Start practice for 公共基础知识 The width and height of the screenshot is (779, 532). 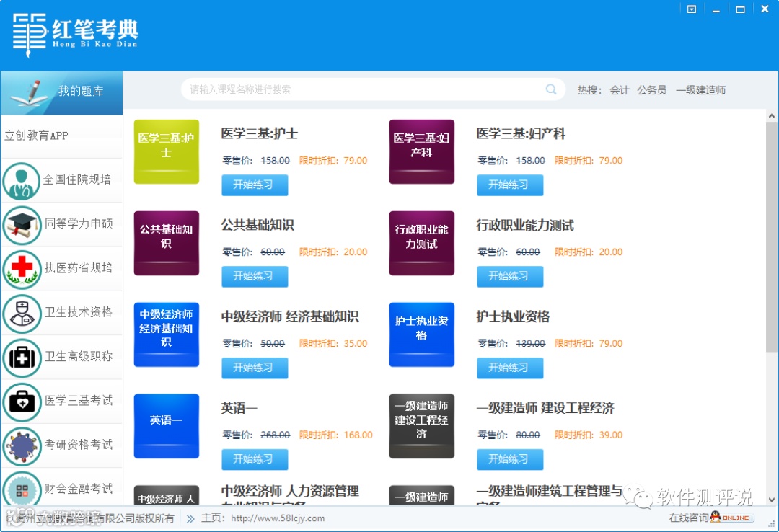pos(255,276)
